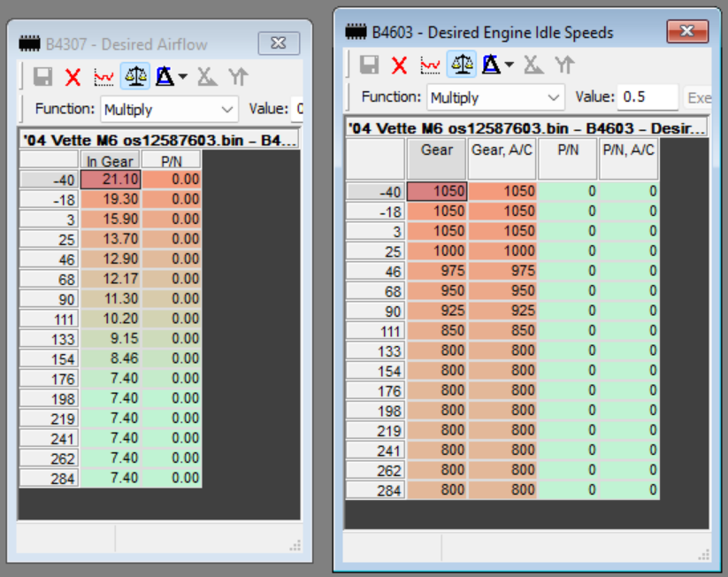
Task: Click the red X icon in B4603 toolbar
Action: (x=399, y=65)
